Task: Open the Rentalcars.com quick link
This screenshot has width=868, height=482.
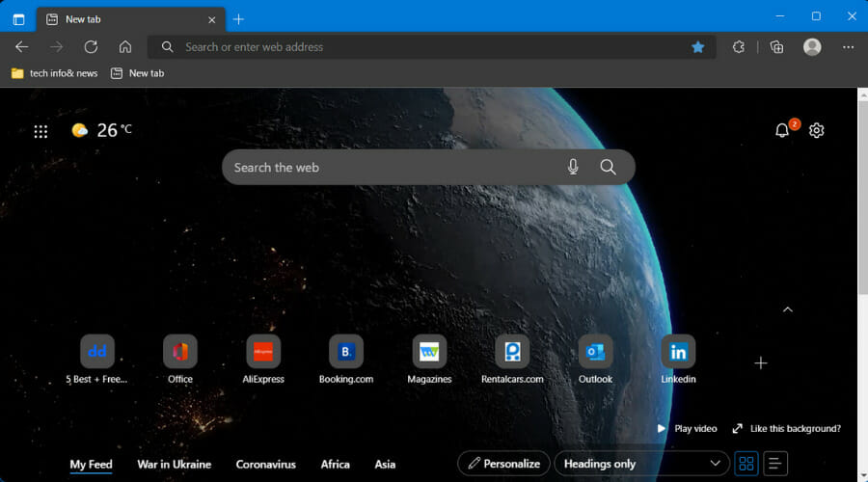Action: coord(512,360)
